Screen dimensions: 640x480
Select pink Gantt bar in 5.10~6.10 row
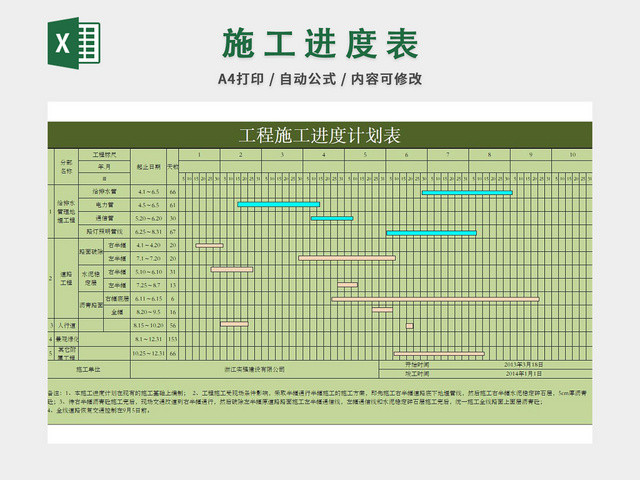(x=232, y=269)
